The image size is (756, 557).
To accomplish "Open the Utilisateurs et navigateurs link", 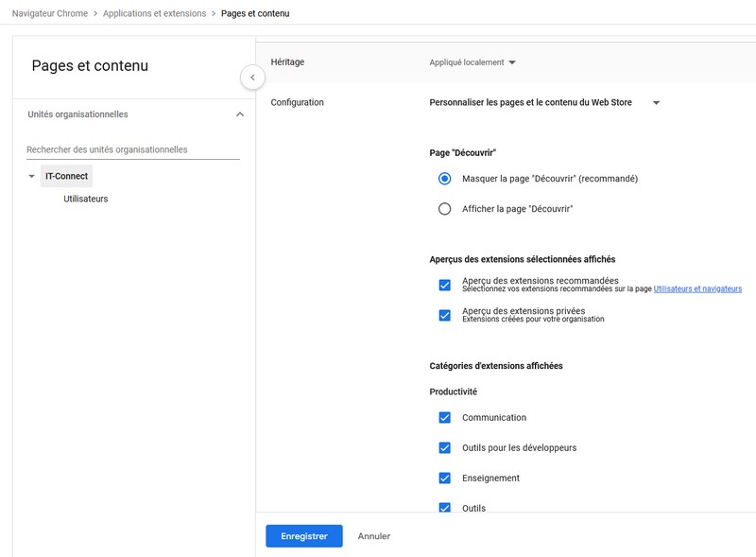I will pos(697,289).
